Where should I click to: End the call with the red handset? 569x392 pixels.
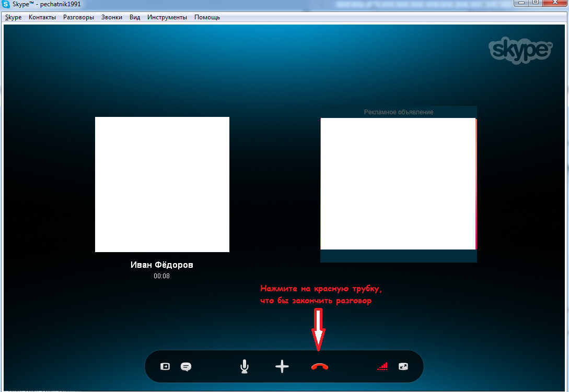(x=320, y=366)
